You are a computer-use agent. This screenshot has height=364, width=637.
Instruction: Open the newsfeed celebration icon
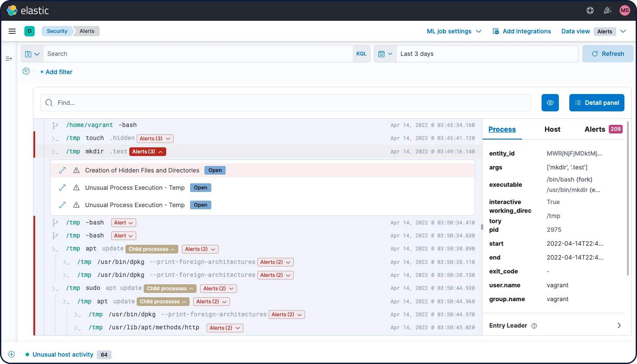(x=607, y=10)
